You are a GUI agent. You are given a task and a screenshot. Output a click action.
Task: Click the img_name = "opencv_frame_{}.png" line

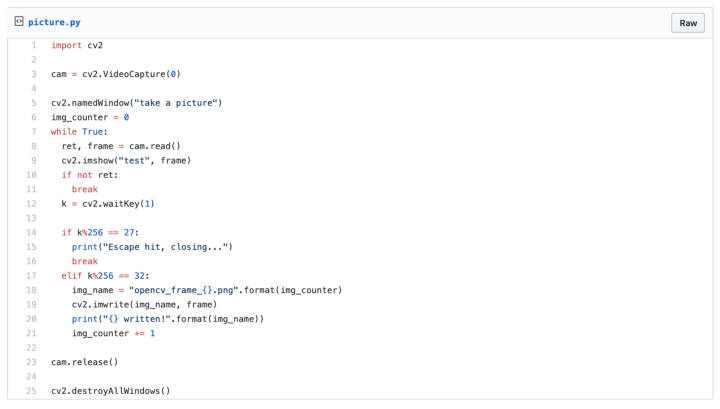point(207,290)
